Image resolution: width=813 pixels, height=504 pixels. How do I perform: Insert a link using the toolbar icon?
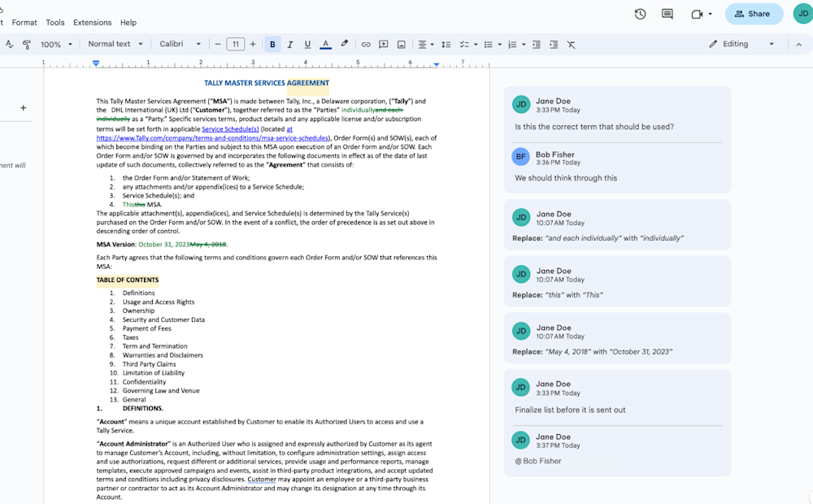pyautogui.click(x=366, y=45)
